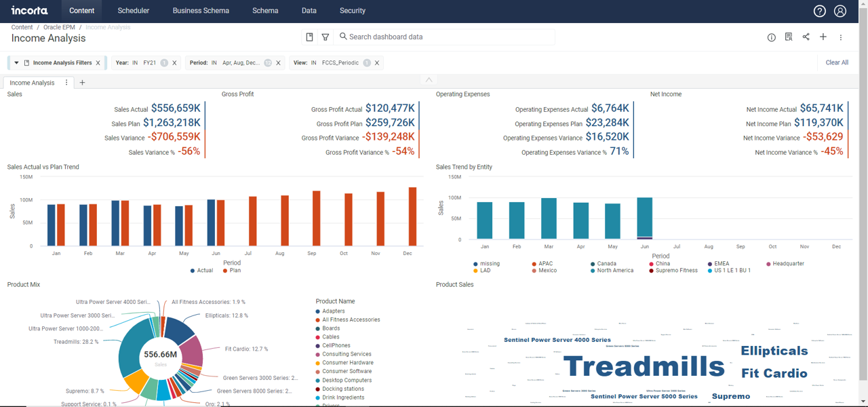This screenshot has width=868, height=407.
Task: Select the Income Analysis tab
Action: click(x=32, y=83)
